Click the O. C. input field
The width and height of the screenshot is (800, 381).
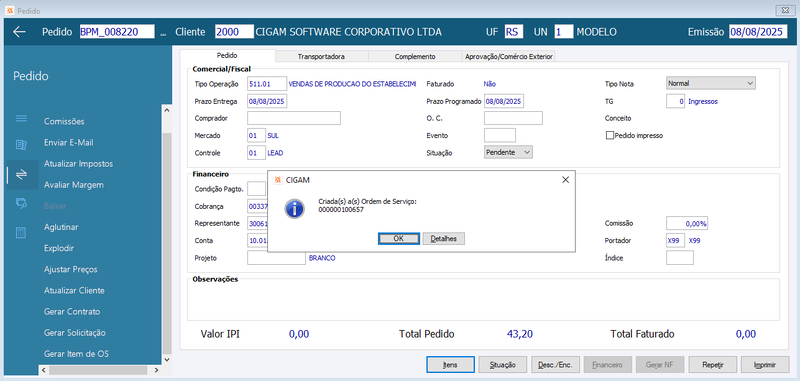click(x=513, y=118)
